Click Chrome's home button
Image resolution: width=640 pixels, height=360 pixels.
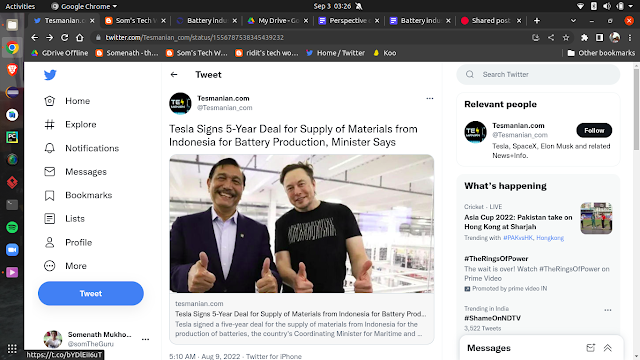(x=80, y=38)
